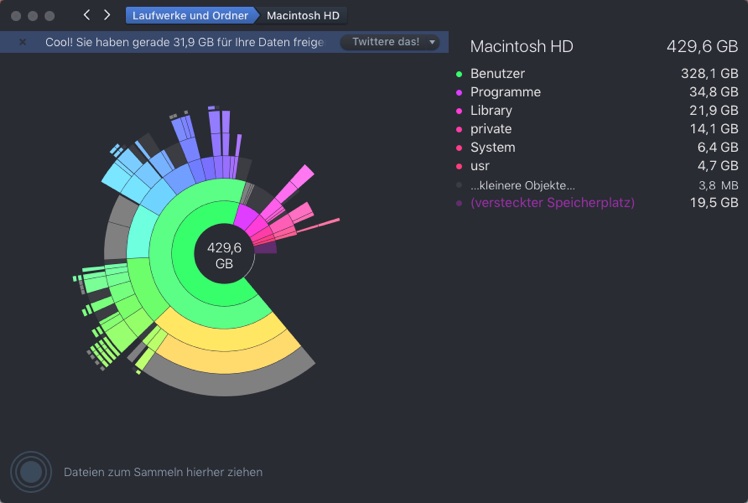748x503 pixels.
Task: Dismiss the Cool! notification banner
Action: [22, 42]
